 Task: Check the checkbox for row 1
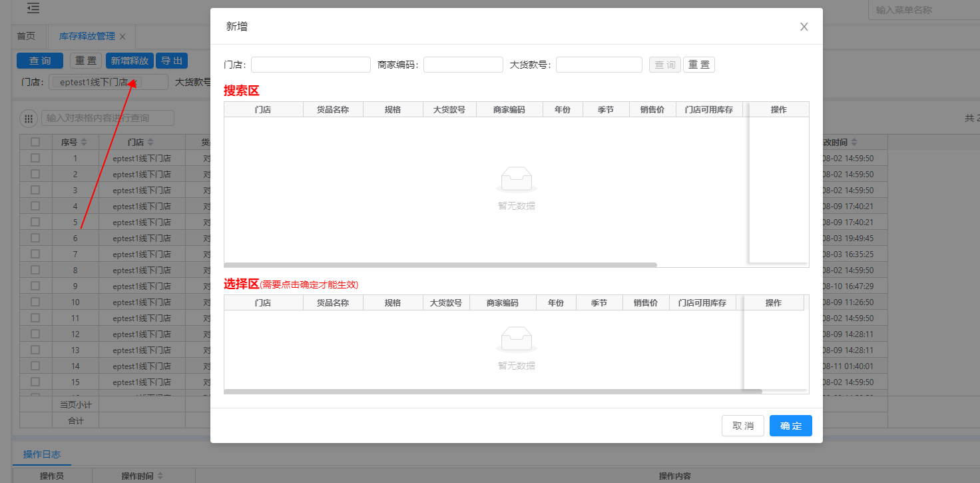35,158
